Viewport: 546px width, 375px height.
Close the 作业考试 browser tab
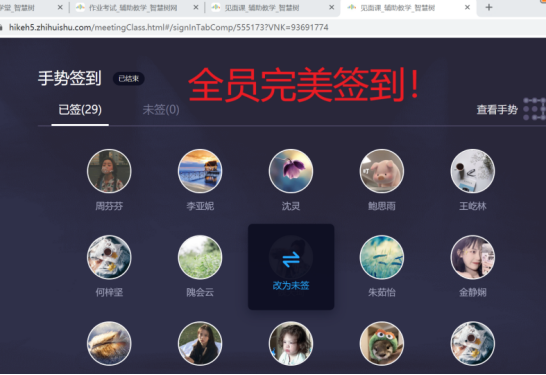click(196, 7)
